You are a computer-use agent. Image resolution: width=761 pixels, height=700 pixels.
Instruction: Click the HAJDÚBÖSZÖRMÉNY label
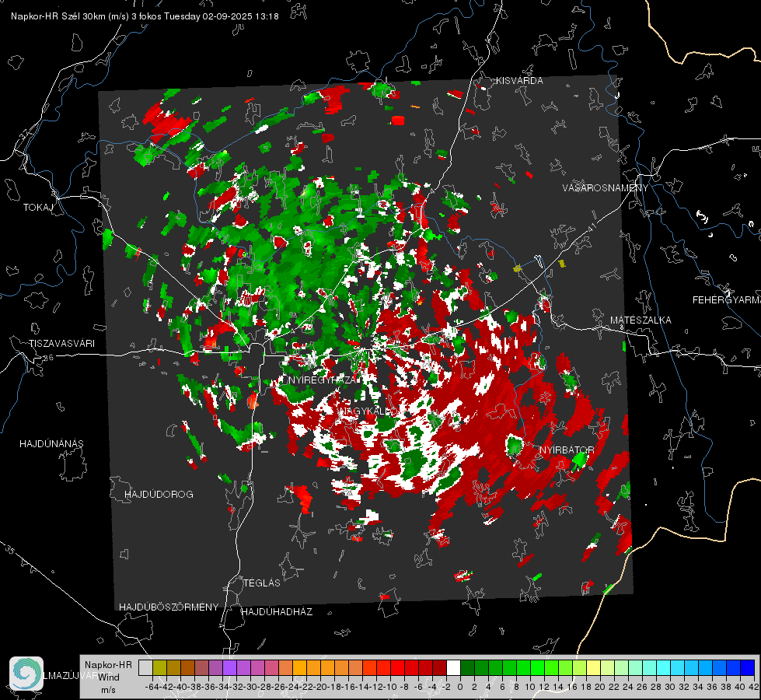169,607
